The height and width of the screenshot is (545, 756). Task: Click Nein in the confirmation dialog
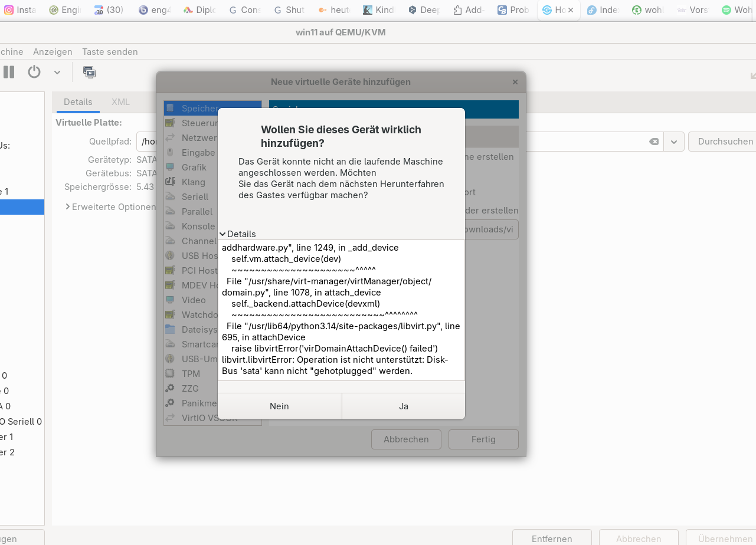pyautogui.click(x=280, y=406)
